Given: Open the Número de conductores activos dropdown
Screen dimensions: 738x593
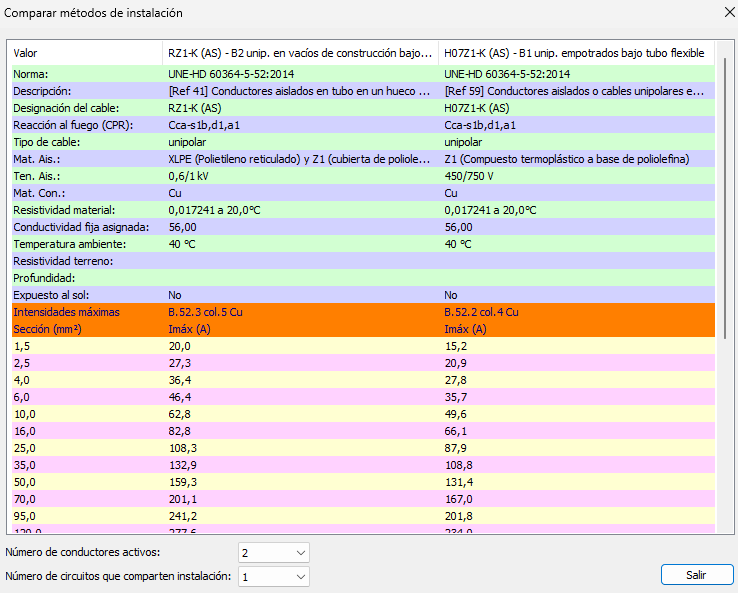Looking at the screenshot, I should (x=274, y=552).
